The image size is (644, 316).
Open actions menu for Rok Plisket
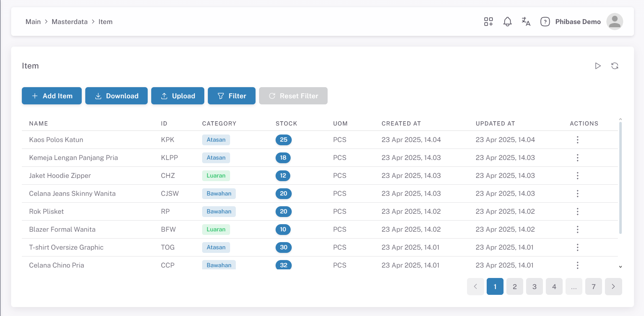click(577, 211)
